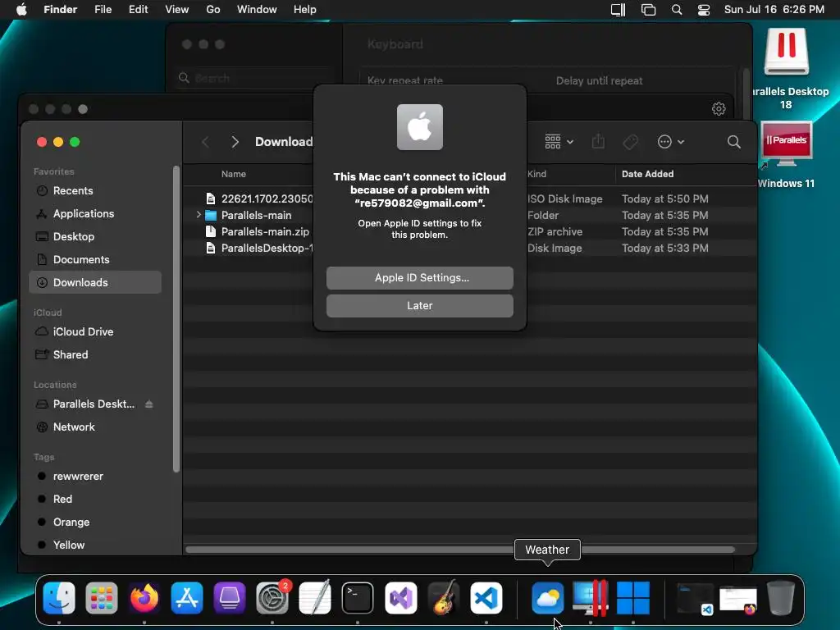The height and width of the screenshot is (630, 840).
Task: Click the minimized Firefox window thumbnail in dock
Action: [x=738, y=600]
